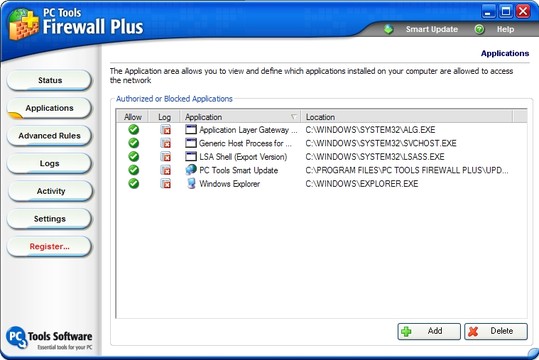
Task: Toggle Log setting for LSA Shell
Action: click(x=165, y=157)
